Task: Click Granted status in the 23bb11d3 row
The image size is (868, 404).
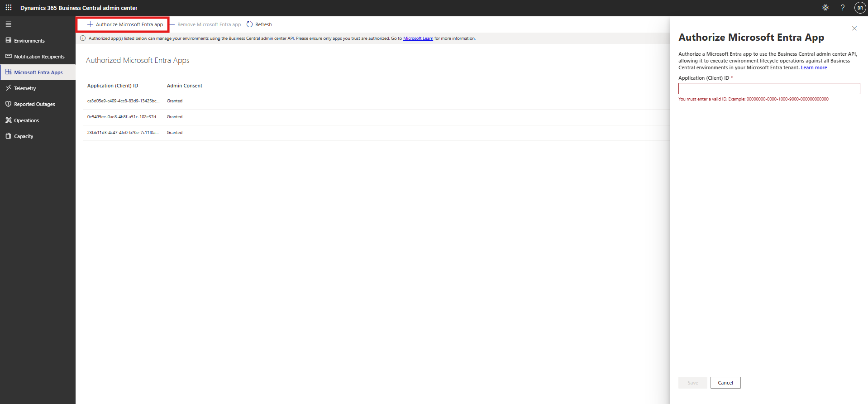Action: pyautogui.click(x=175, y=133)
